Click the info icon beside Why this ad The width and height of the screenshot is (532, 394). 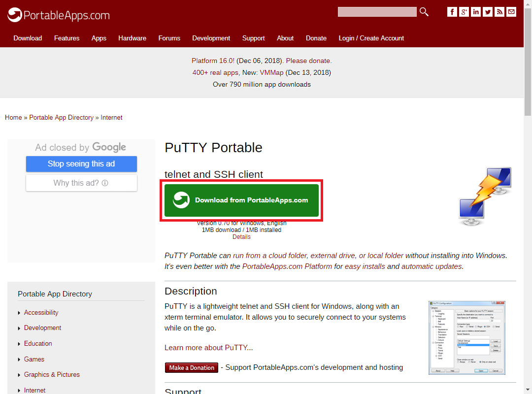pyautogui.click(x=105, y=183)
